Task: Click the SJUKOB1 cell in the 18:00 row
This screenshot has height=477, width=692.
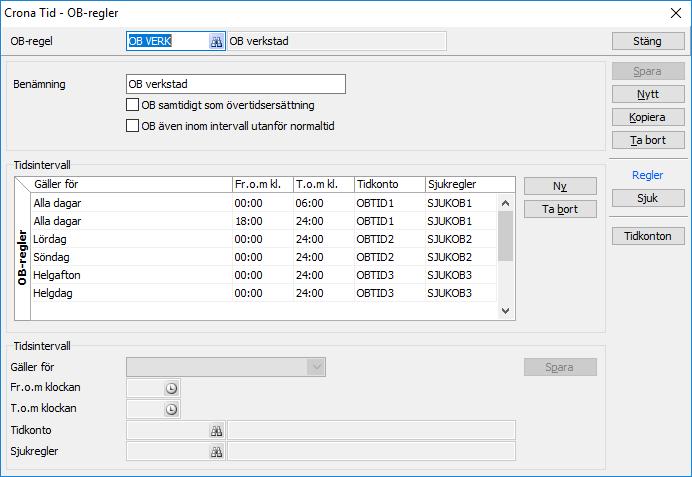Action: [x=461, y=221]
